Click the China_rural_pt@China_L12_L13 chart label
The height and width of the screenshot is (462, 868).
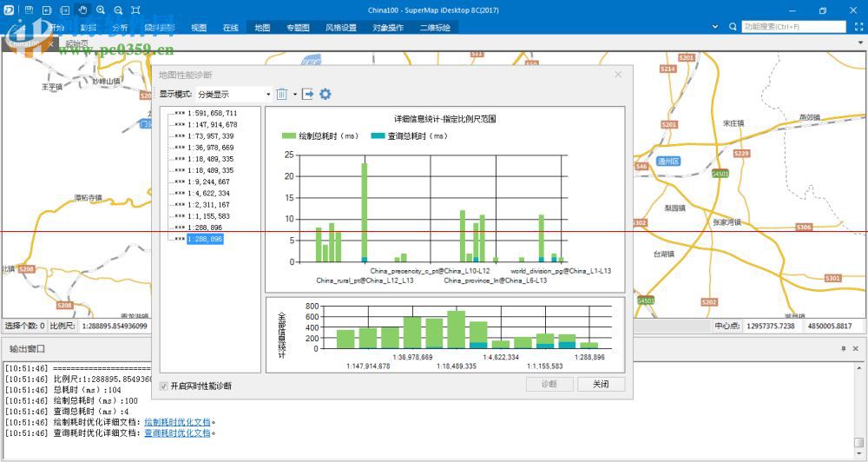365,280
